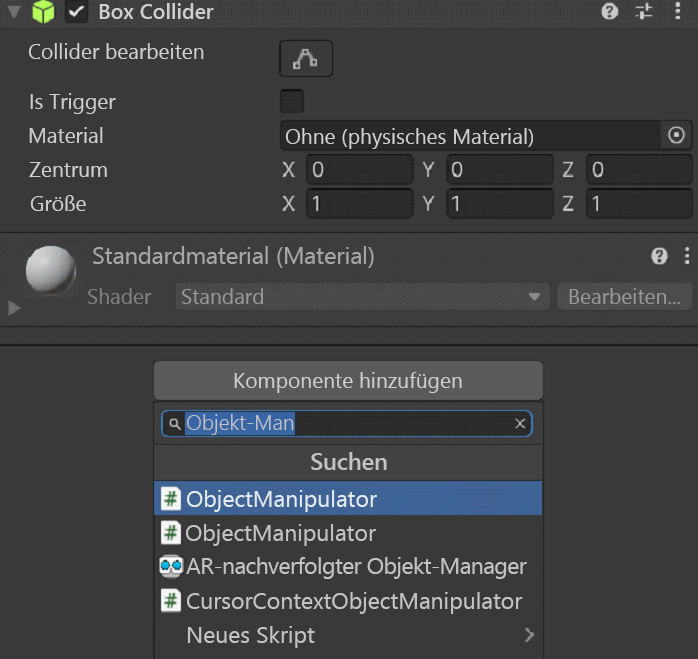The image size is (698, 659).
Task: Select the second non-highlighted ObjectManipulator result
Action: pyautogui.click(x=348, y=533)
